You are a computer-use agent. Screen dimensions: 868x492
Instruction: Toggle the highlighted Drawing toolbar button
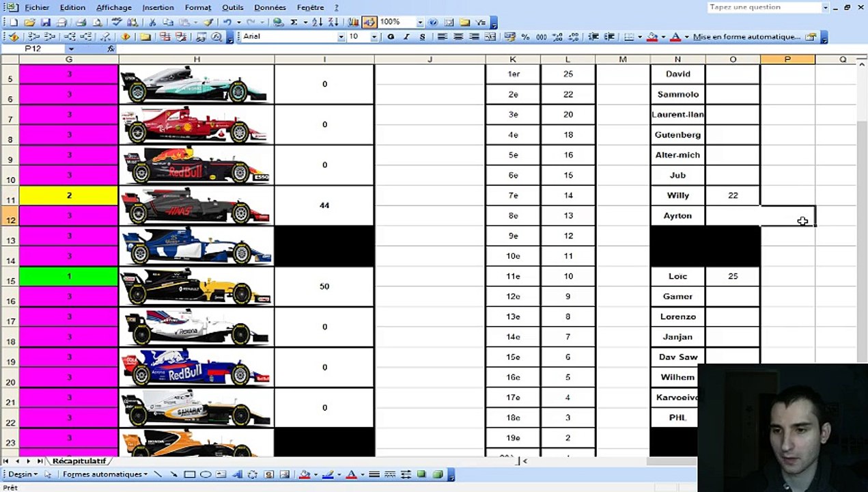(368, 22)
